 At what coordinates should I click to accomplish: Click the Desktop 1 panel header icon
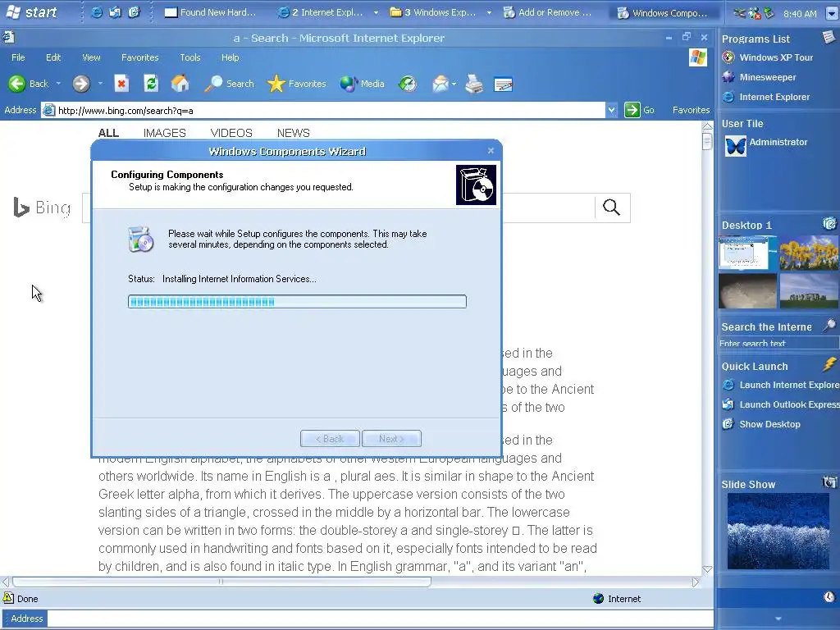pyautogui.click(x=829, y=223)
